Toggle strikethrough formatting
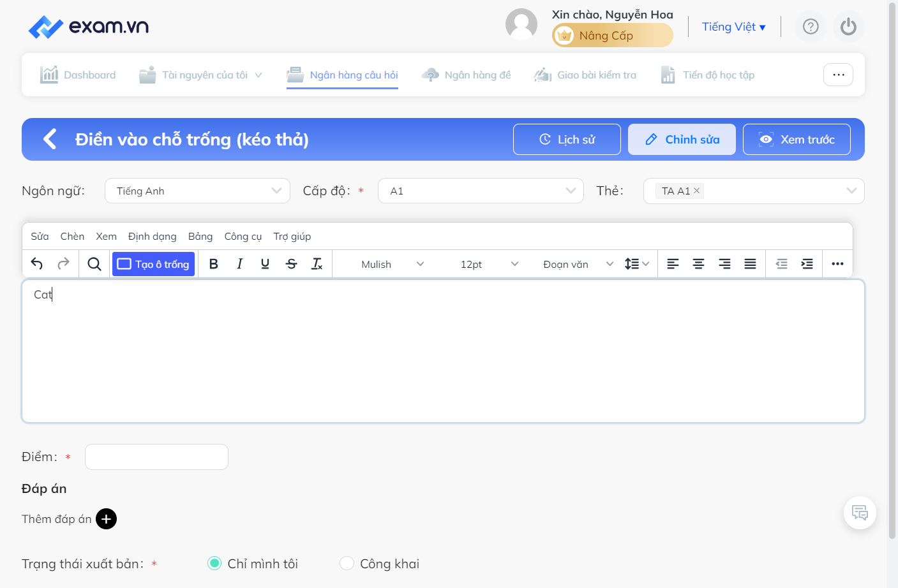Screen dimensions: 898x588 click(x=292, y=264)
